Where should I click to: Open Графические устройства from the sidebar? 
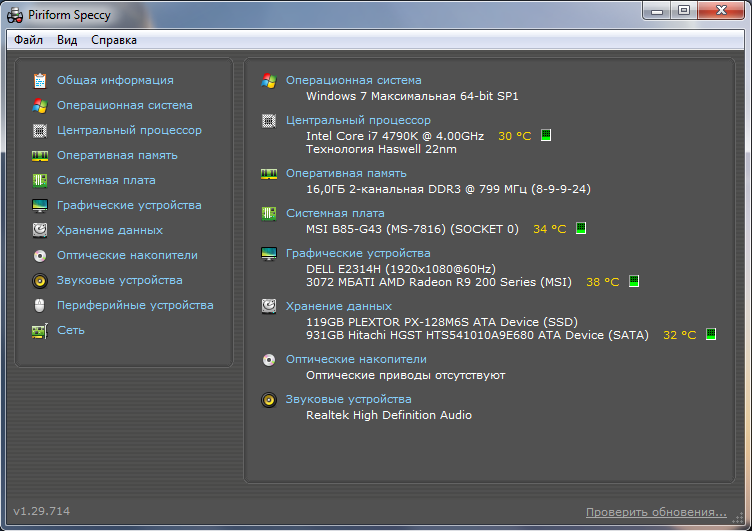[129, 205]
